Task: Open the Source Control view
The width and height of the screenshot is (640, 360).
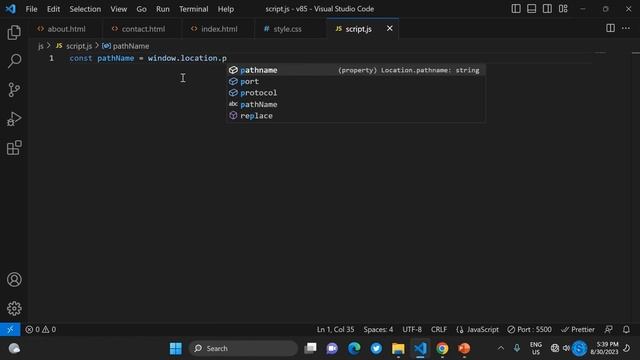Action: pos(14,90)
